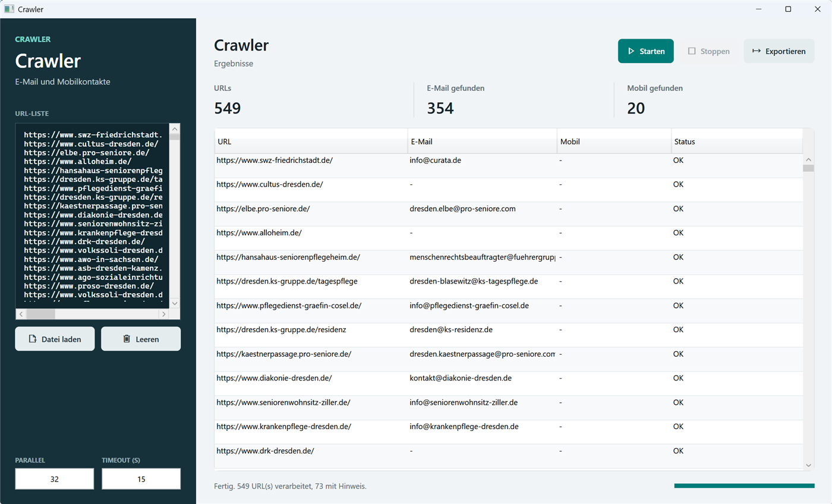The image size is (832, 504).
Task: Click the stop square icon beside Stoppen
Action: (x=692, y=51)
